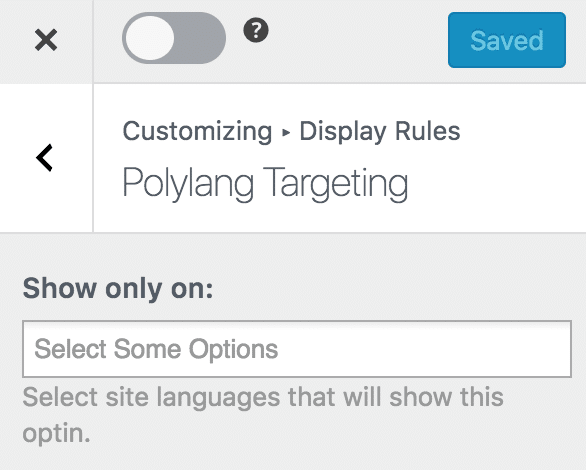Click the Saved button
586x470 pixels.
(507, 40)
